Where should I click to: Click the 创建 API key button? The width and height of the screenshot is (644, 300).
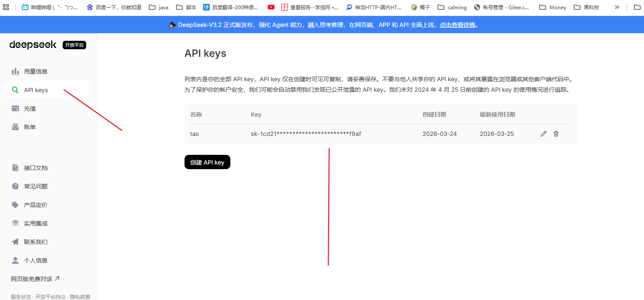(207, 162)
